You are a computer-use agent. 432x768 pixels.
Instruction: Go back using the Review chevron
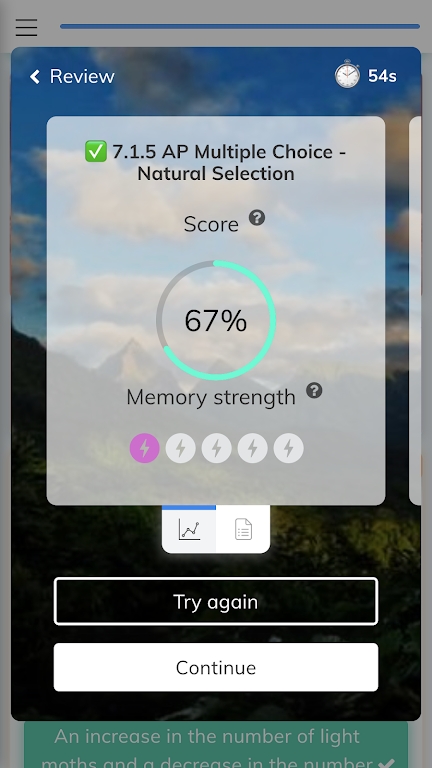click(x=35, y=76)
